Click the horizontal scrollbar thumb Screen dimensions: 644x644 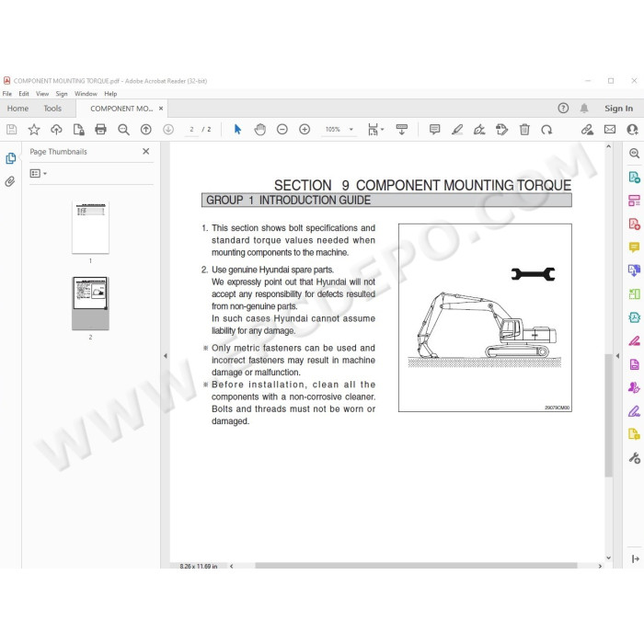(416, 566)
